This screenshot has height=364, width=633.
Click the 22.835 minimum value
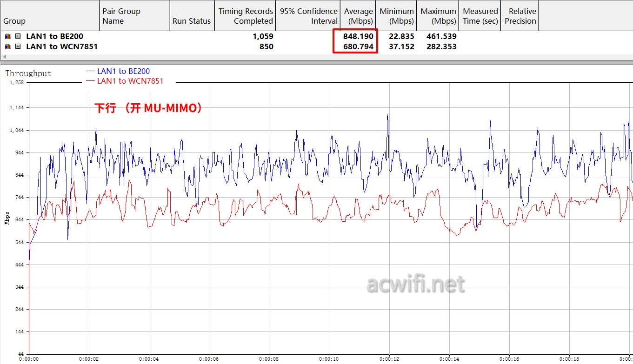401,36
